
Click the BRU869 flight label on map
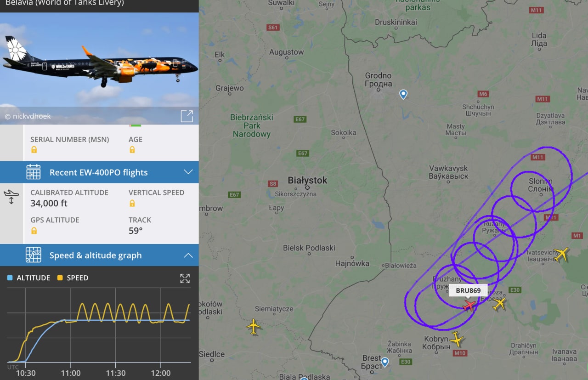point(468,290)
